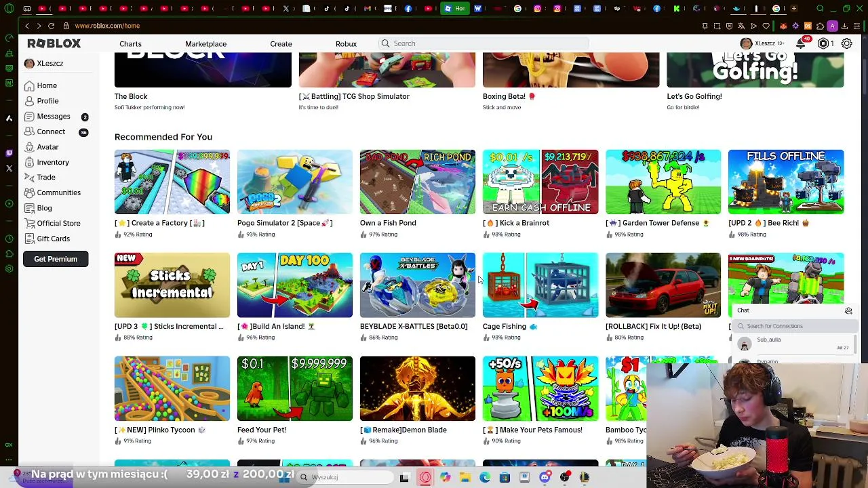Click the browser address bar URL
868x488 pixels.
107,26
